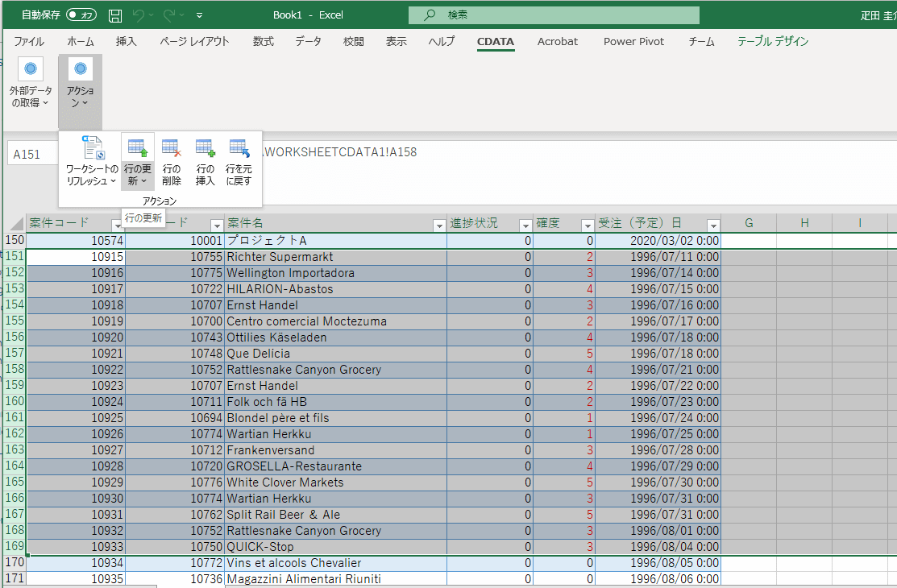
Task: Click the 検索 search box
Action: click(x=553, y=15)
